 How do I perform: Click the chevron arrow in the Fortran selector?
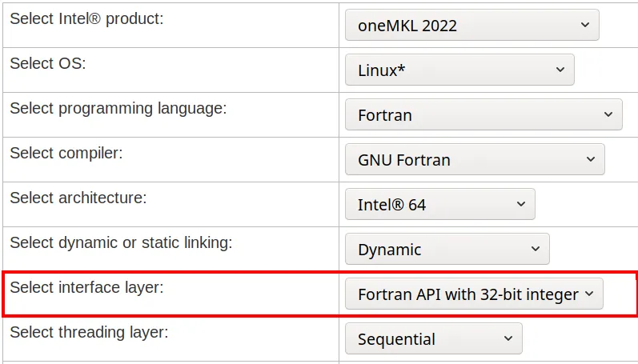point(607,114)
